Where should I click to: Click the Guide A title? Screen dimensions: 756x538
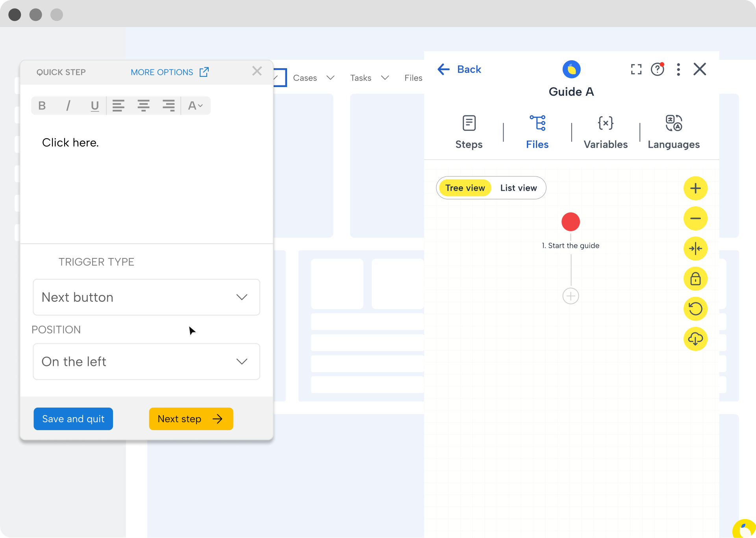coord(571,92)
